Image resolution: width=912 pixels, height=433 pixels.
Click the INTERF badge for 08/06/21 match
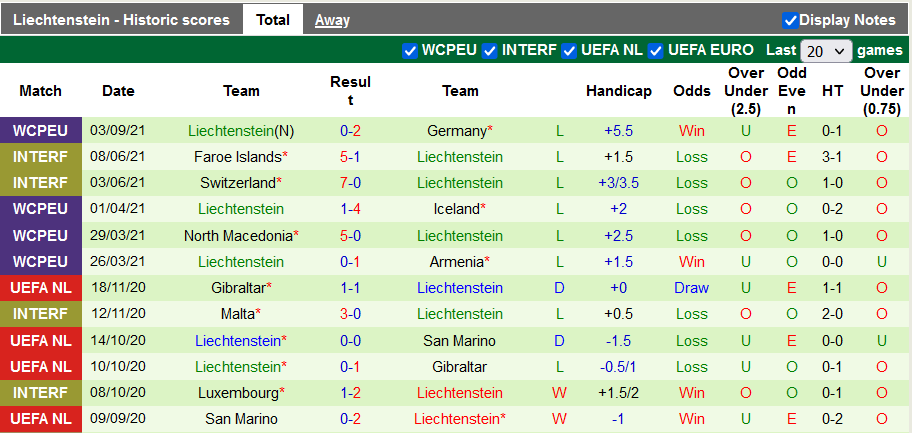pos(41,157)
